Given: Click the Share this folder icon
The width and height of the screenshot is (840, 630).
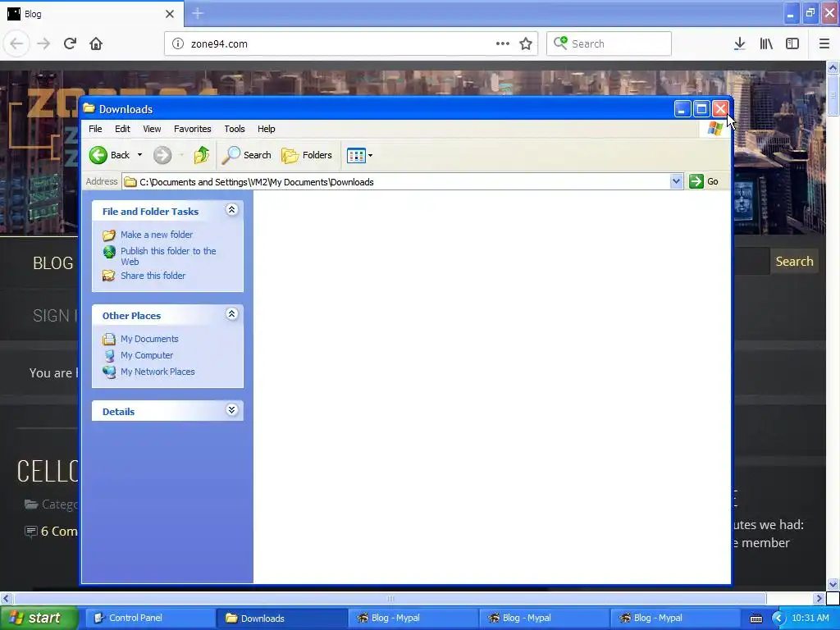Looking at the screenshot, I should point(109,276).
